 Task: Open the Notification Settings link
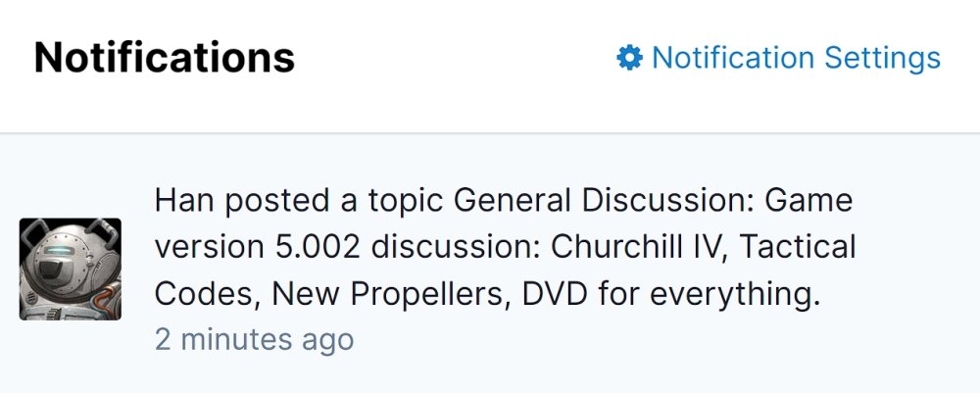[795, 58]
